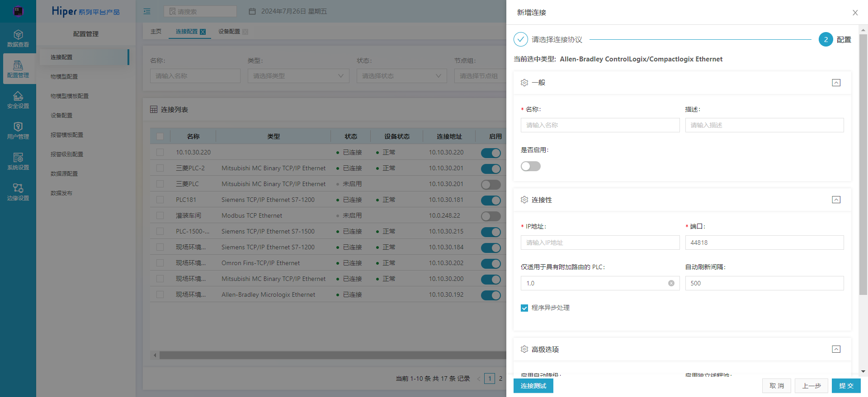Image resolution: width=868 pixels, height=397 pixels.
Task: Clear the 1,0 route path field
Action: (671, 283)
